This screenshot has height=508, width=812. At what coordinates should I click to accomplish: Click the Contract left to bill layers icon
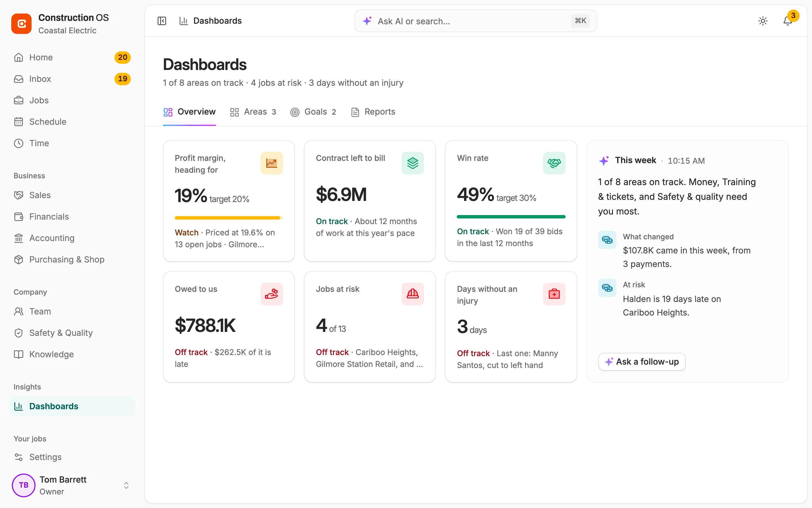pos(413,163)
